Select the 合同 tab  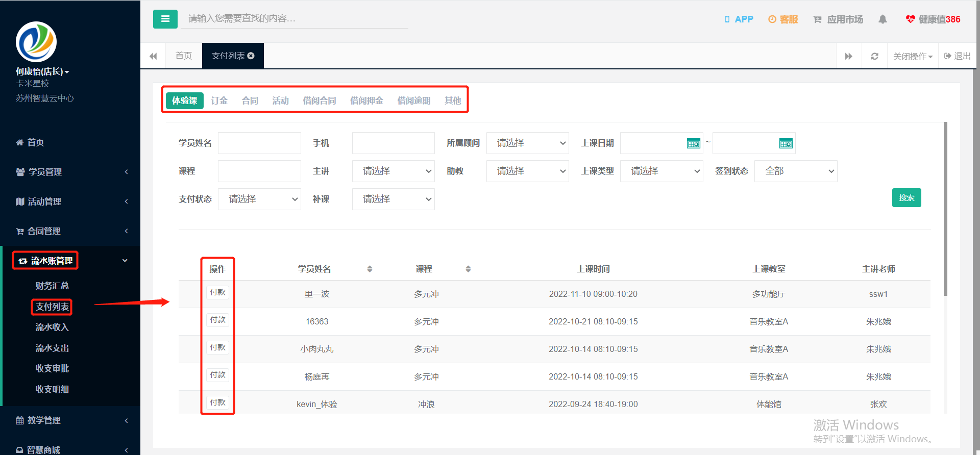(250, 100)
